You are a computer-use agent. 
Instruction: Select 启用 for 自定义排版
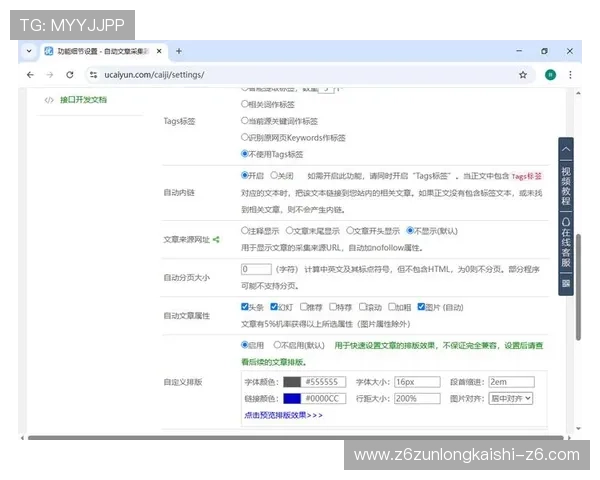[245, 345]
